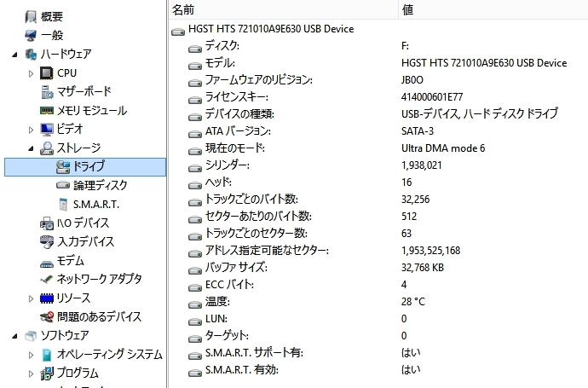Click the Ultra DMA mode 6 value

tap(443, 148)
